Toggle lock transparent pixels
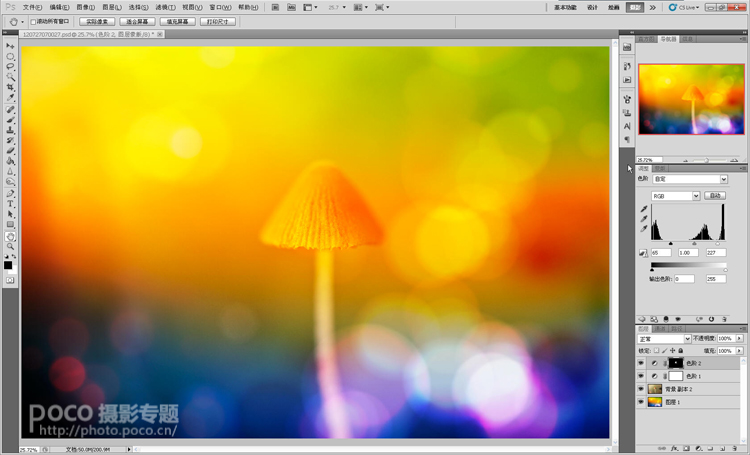Image resolution: width=750 pixels, height=455 pixels. tap(657, 351)
